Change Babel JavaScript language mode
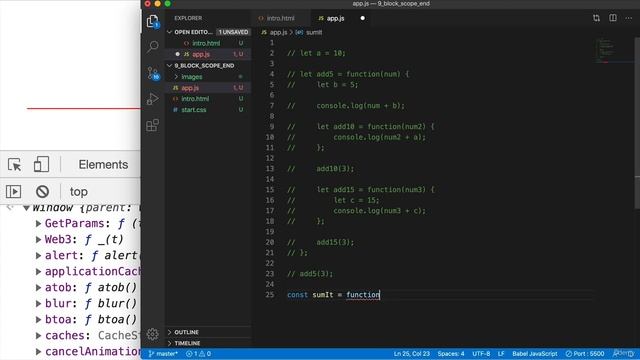Image resolution: width=640 pixels, height=360 pixels. pyautogui.click(x=535, y=354)
